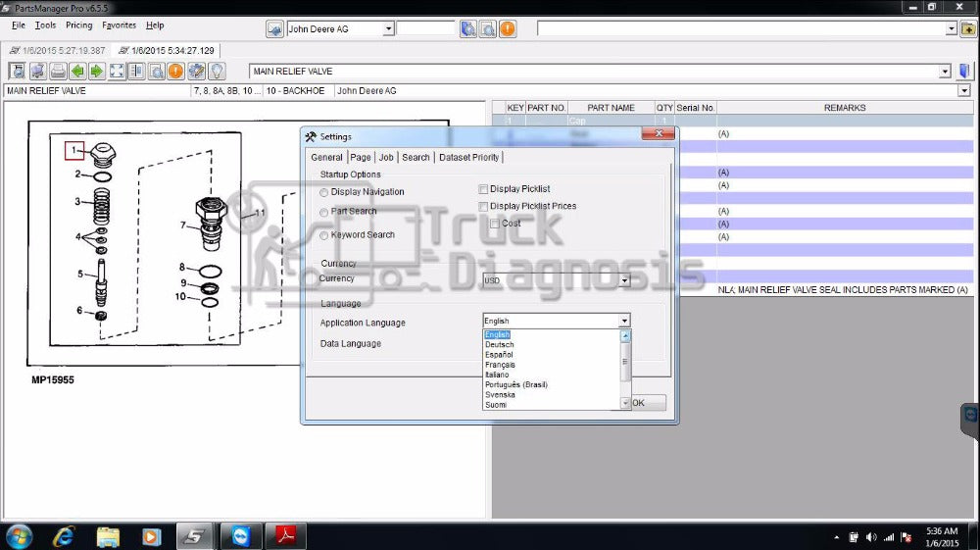Enable the Display Picklist checkbox

[x=483, y=189]
